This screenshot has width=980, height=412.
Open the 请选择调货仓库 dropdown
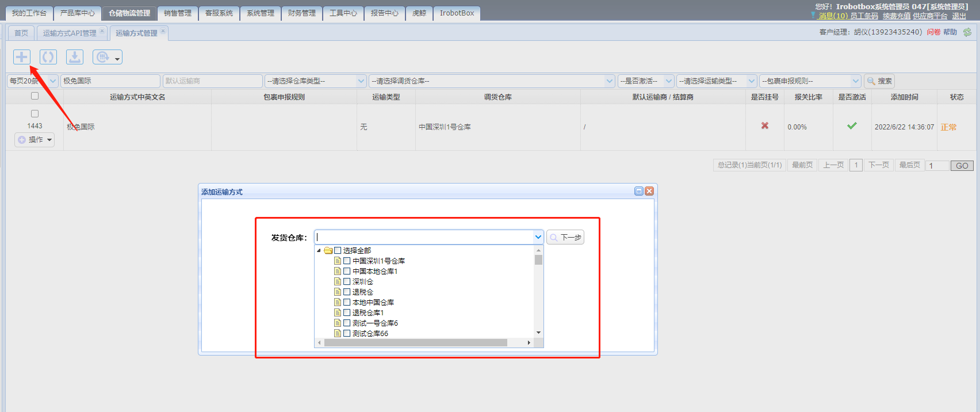point(492,81)
